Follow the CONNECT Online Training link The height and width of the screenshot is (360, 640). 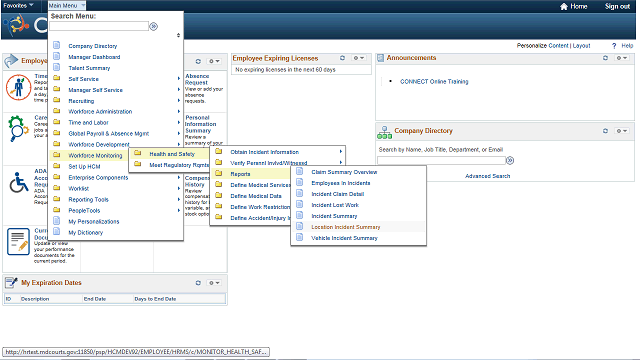434,82
